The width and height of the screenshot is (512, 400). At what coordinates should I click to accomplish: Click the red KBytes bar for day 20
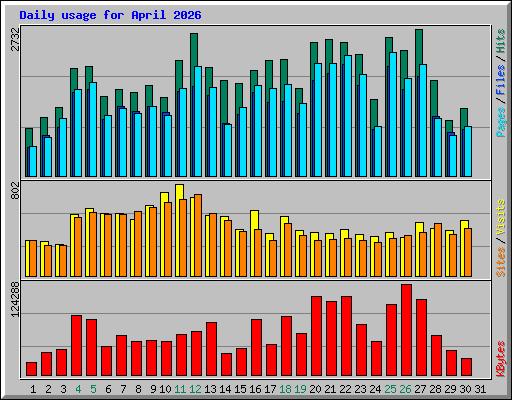point(316,336)
